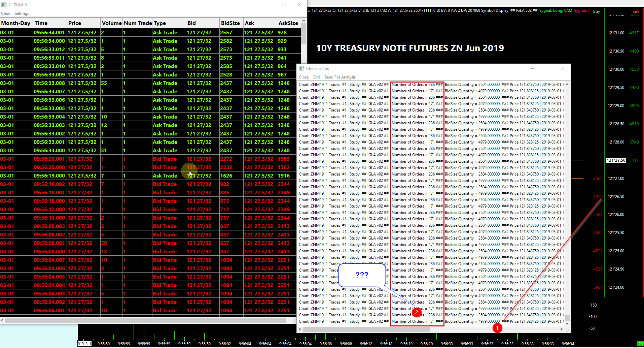Click the Message Log horizontal scroll left arrow

pos(300,329)
